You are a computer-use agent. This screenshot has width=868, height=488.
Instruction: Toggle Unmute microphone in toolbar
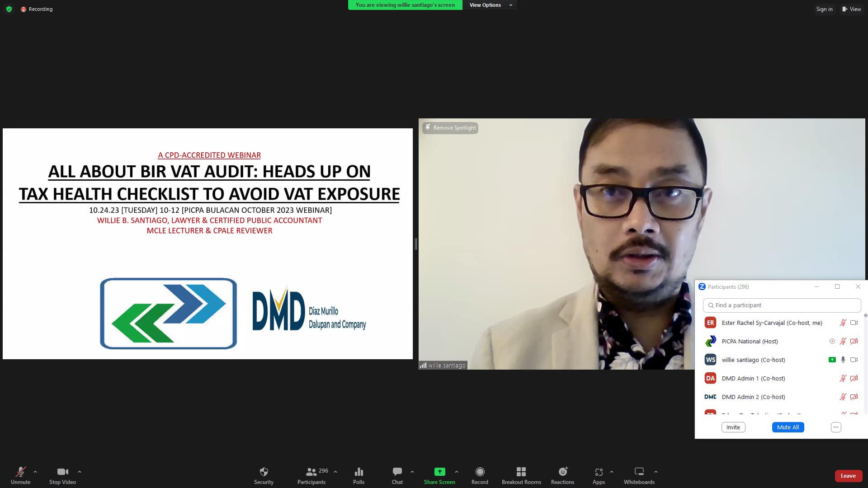(x=21, y=476)
